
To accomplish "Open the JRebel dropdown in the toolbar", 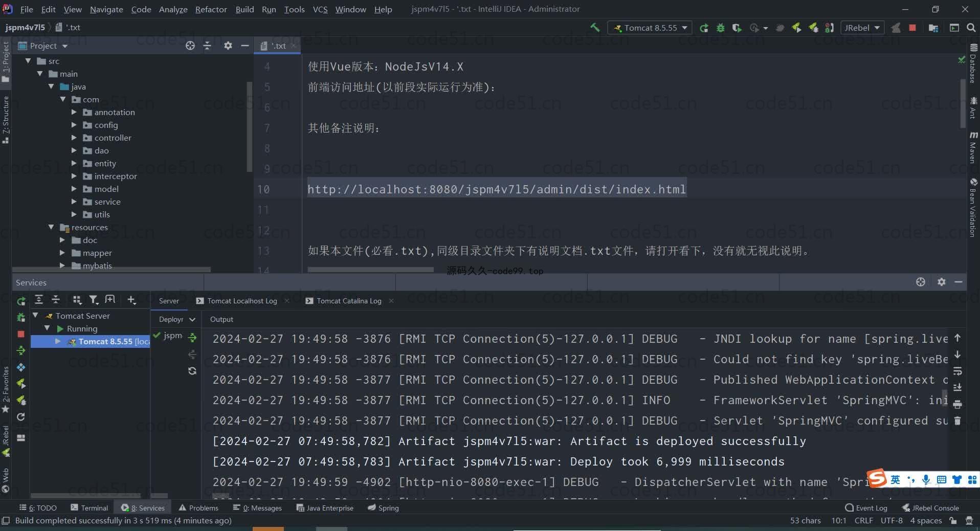I will click(863, 28).
